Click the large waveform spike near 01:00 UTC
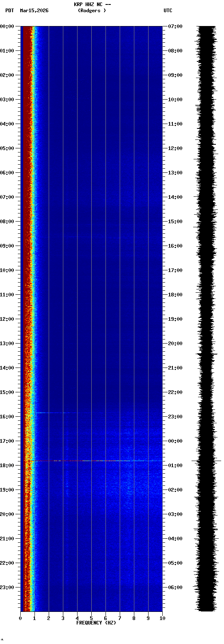224x644 pixels. coord(207,461)
